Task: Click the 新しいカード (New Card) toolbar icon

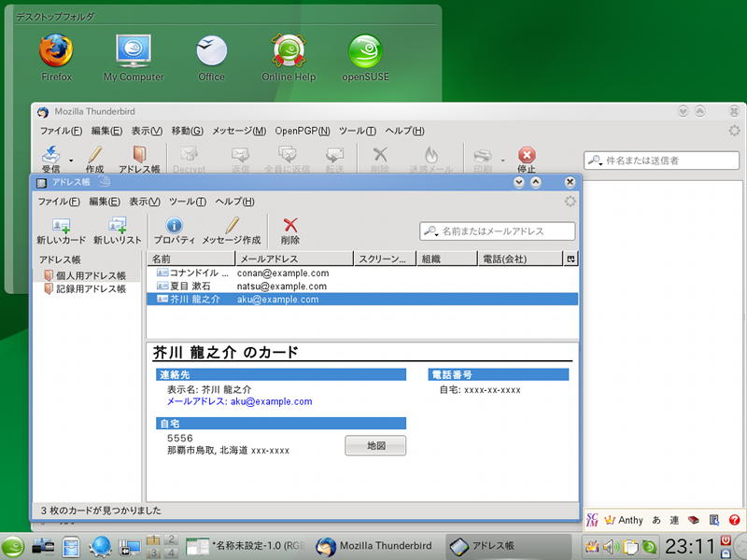Action: tap(61, 226)
